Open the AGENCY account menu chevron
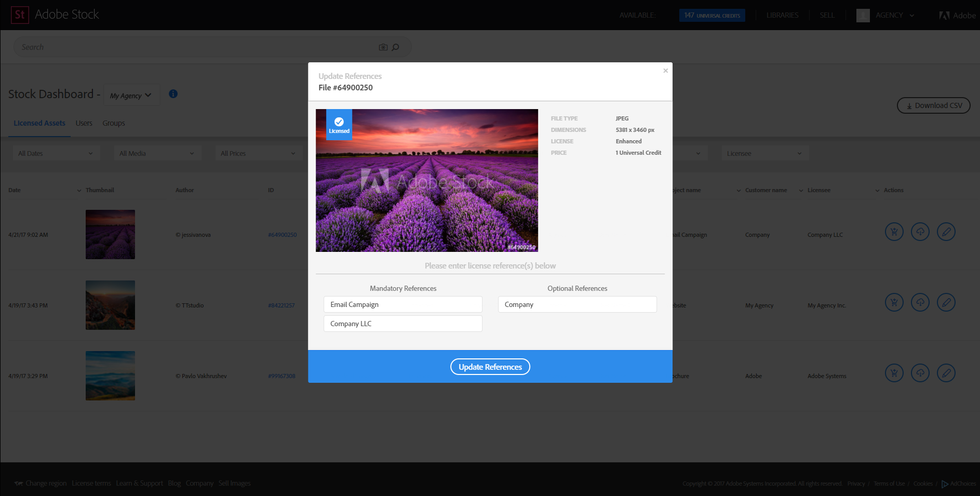 (x=911, y=16)
